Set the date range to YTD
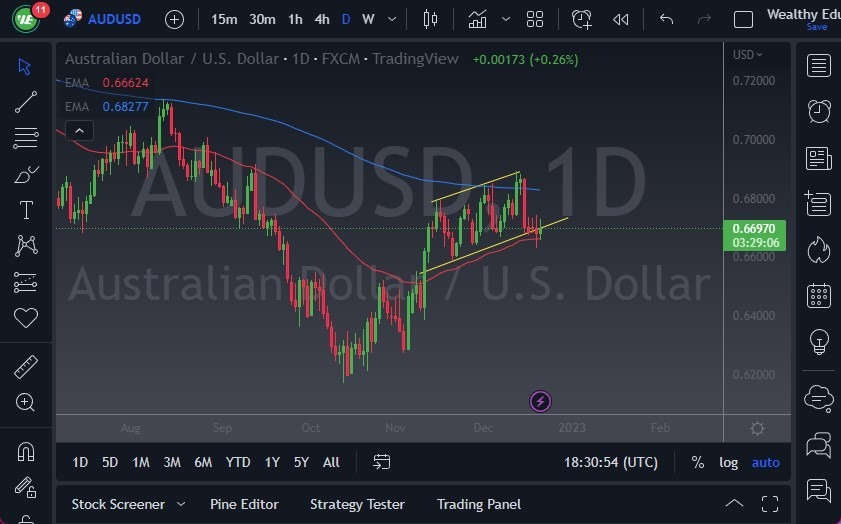Image resolution: width=841 pixels, height=524 pixels. click(238, 462)
